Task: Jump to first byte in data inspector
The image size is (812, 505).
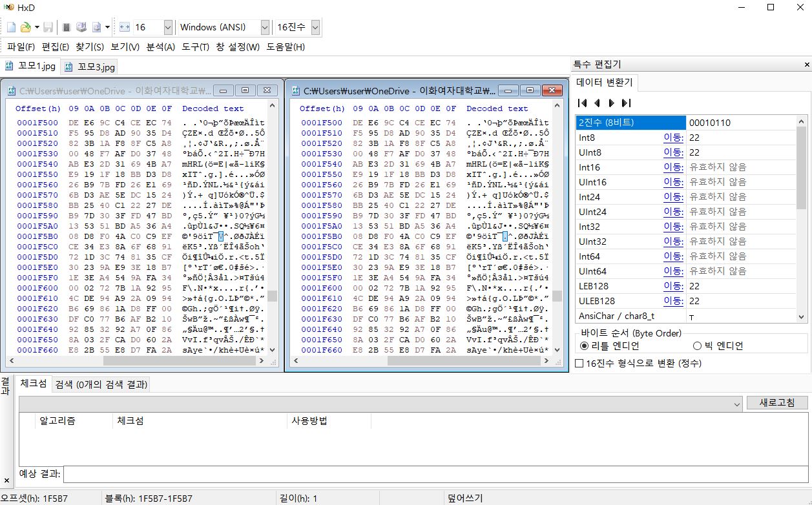Action: (583, 103)
